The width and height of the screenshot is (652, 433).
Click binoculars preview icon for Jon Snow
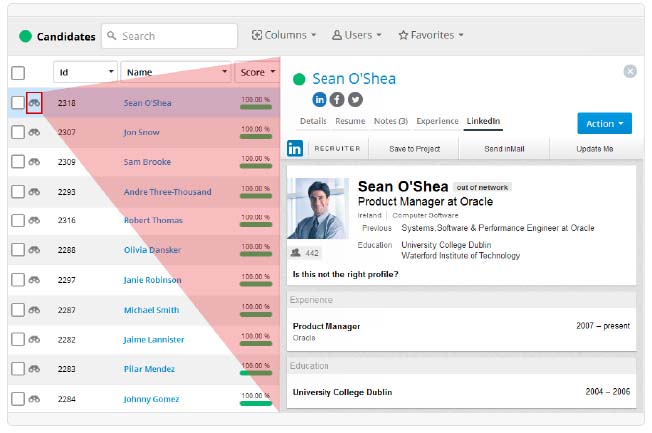click(34, 132)
